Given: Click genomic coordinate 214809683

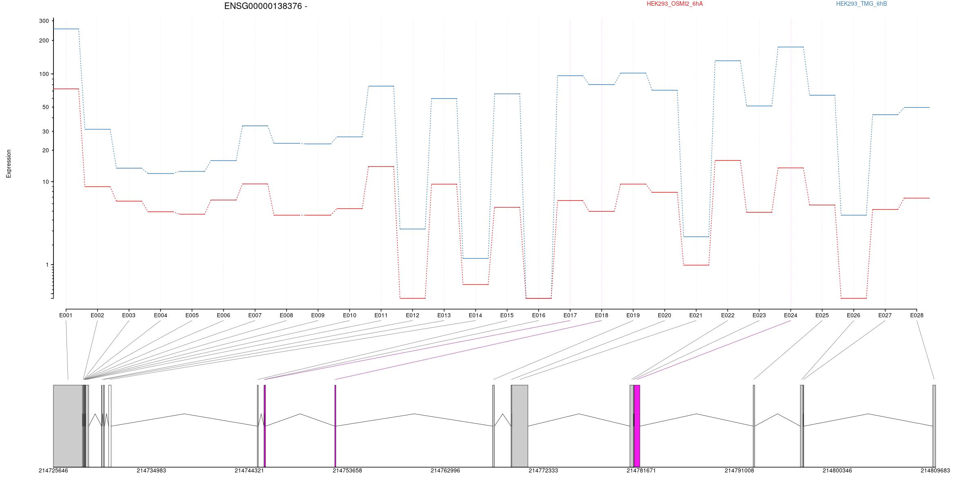Looking at the screenshot, I should point(935,470).
